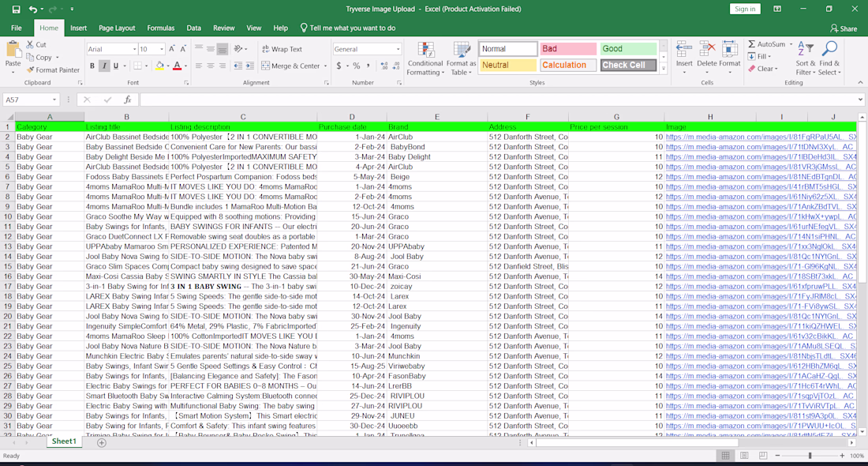Toggle Align Right
868x466 pixels.
[x=222, y=66]
